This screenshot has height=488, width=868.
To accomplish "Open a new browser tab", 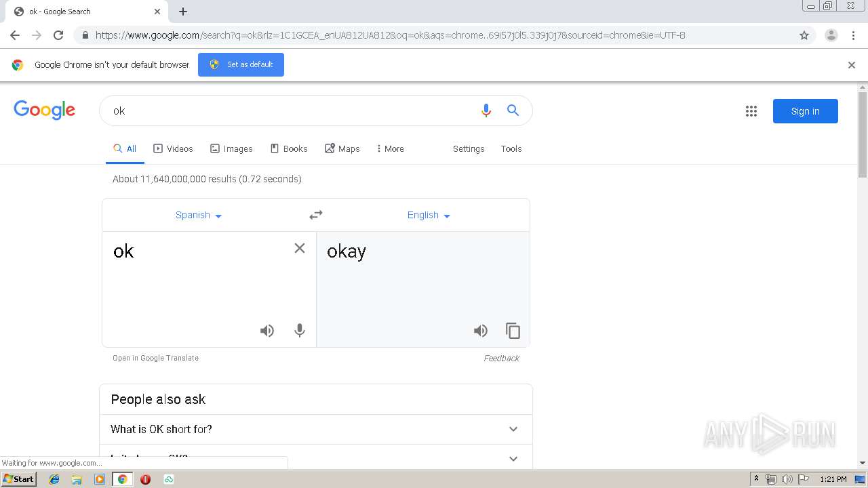I will (x=183, y=12).
